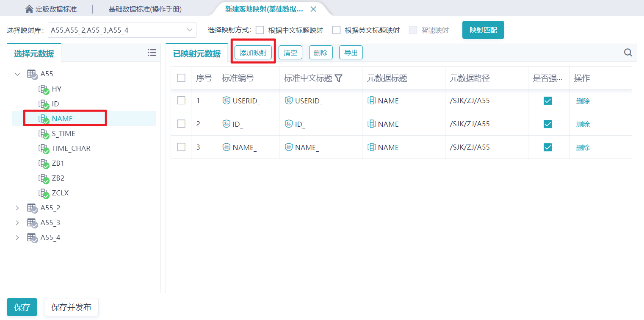The image size is (644, 320).
Task: Click the 映射匹配 button
Action: [x=483, y=30]
